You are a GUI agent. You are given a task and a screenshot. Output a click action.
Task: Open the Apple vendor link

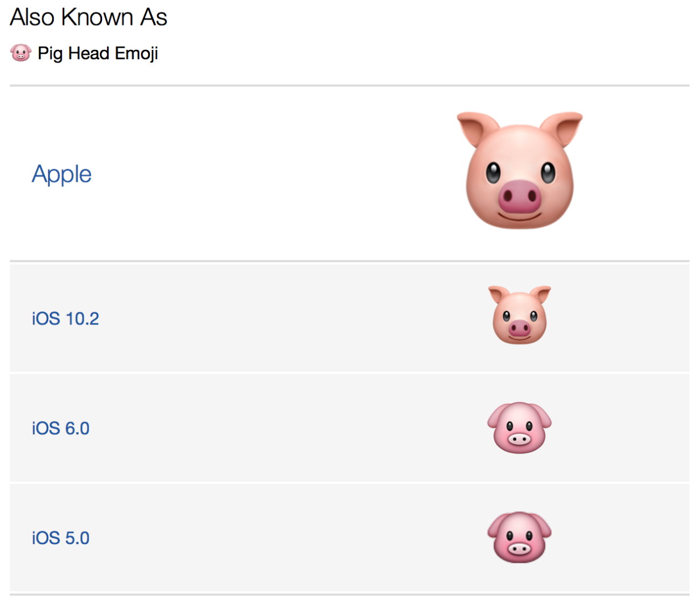pyautogui.click(x=62, y=175)
